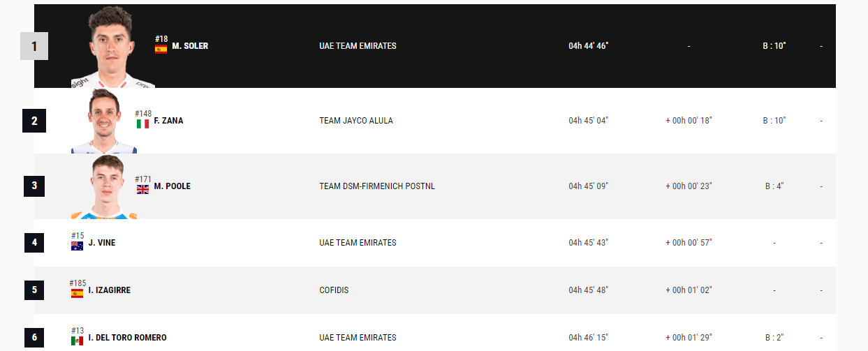This screenshot has height=351, width=868.
Task: Open Cofidis team link
Action: point(334,290)
